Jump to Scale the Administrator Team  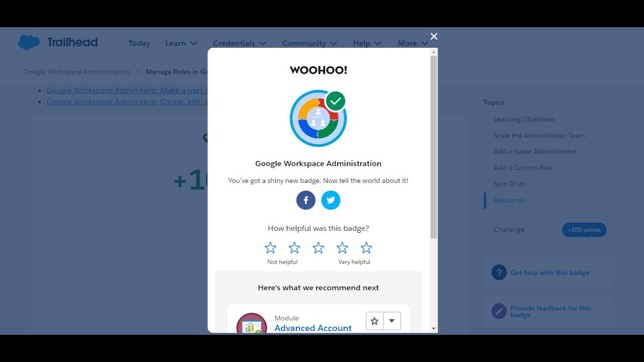pos(539,135)
